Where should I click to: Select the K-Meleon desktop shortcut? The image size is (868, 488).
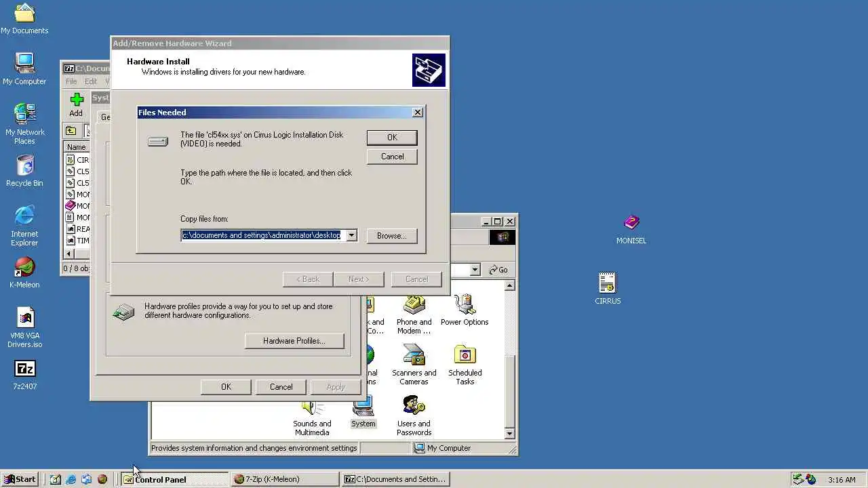[x=24, y=272]
